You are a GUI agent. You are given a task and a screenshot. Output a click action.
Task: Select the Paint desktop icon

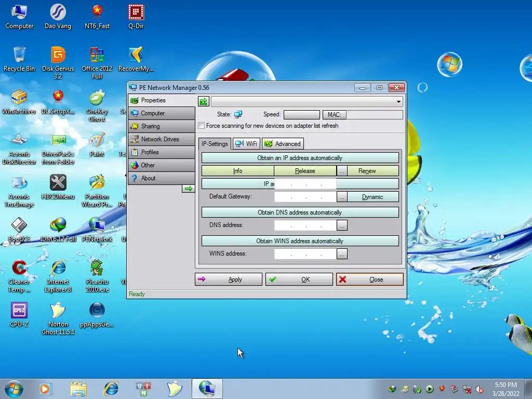[x=97, y=145]
